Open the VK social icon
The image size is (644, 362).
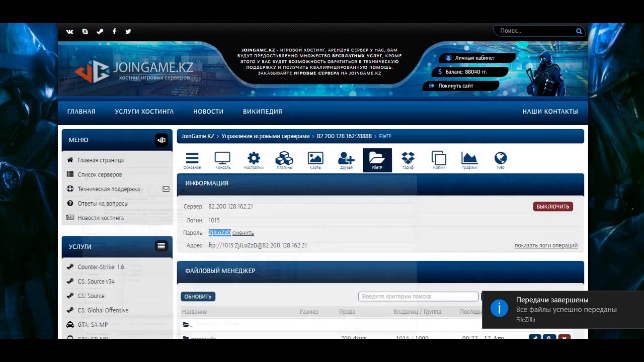coord(70,31)
